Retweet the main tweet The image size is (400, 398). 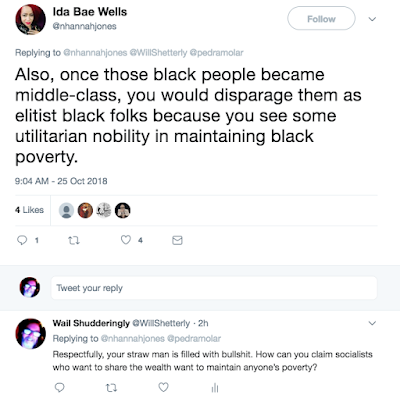[x=74, y=240]
